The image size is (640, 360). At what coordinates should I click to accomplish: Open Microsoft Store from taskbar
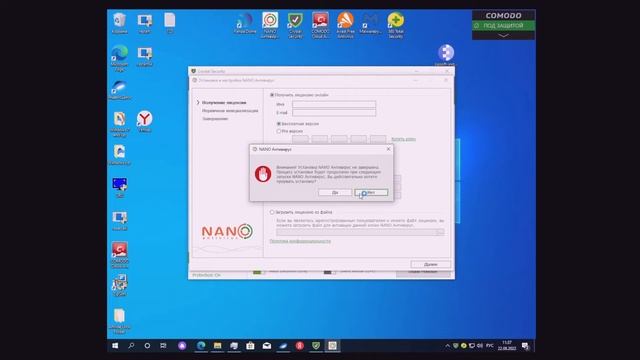(250, 346)
